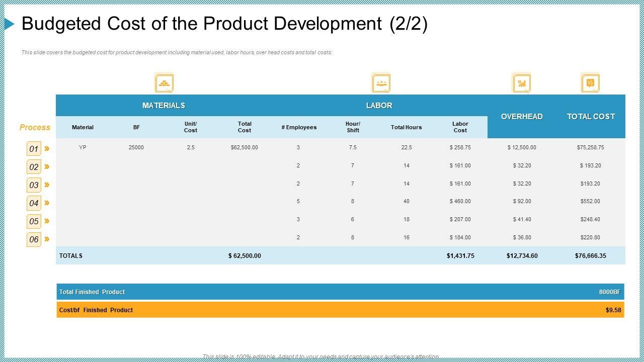Image resolution: width=644 pixels, height=362 pixels.
Task: Select the MATERIALS header cell
Action: (164, 106)
